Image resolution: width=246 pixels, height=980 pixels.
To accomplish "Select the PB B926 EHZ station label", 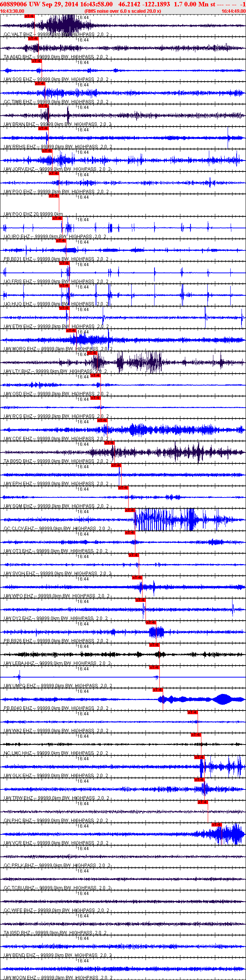I will (56, 640).
